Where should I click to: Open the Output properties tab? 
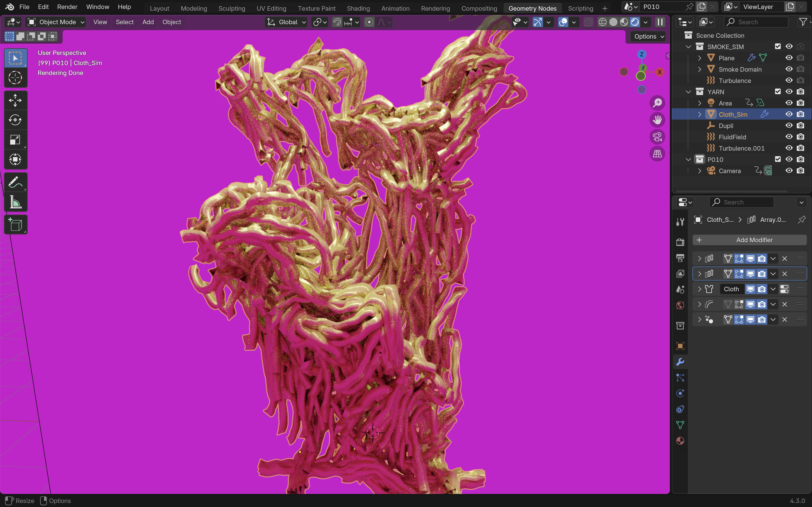680,258
